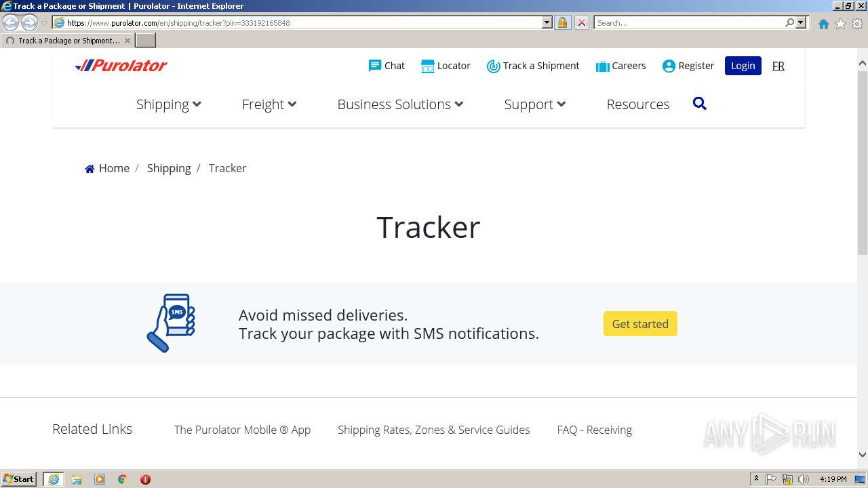The image size is (868, 488).
Task: Click the volume speaker tray icon
Action: click(x=804, y=479)
